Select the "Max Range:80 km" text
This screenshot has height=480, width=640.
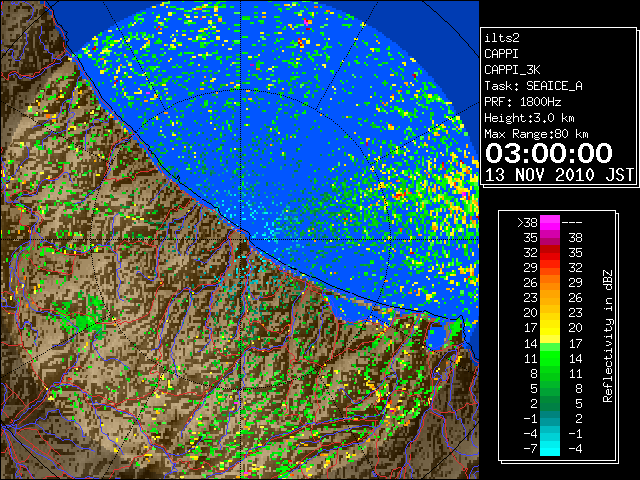(536, 134)
